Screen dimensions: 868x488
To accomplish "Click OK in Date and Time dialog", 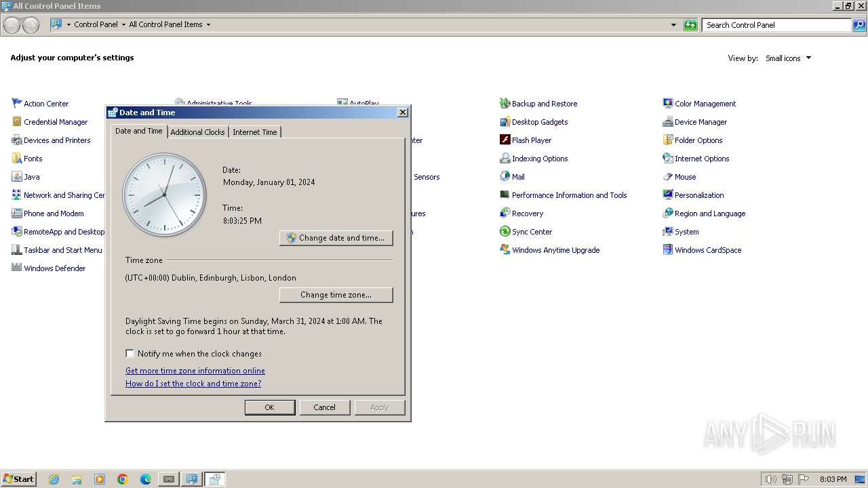I will pos(270,407).
